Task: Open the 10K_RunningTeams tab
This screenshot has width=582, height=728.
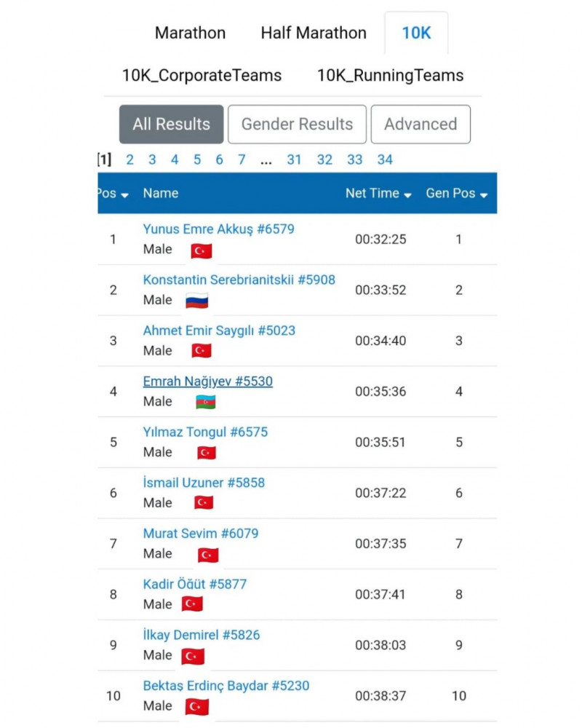Action: point(391,75)
